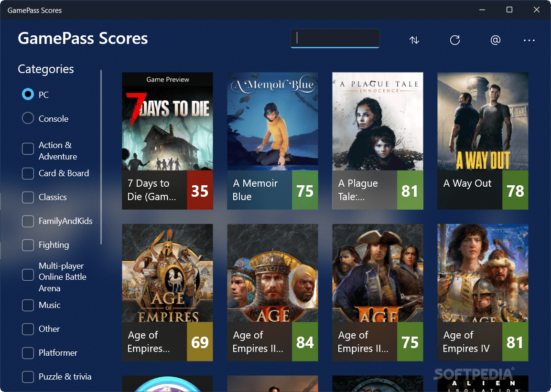The image size is (551, 392).
Task: Click the red 35 score badge
Action: [200, 190]
